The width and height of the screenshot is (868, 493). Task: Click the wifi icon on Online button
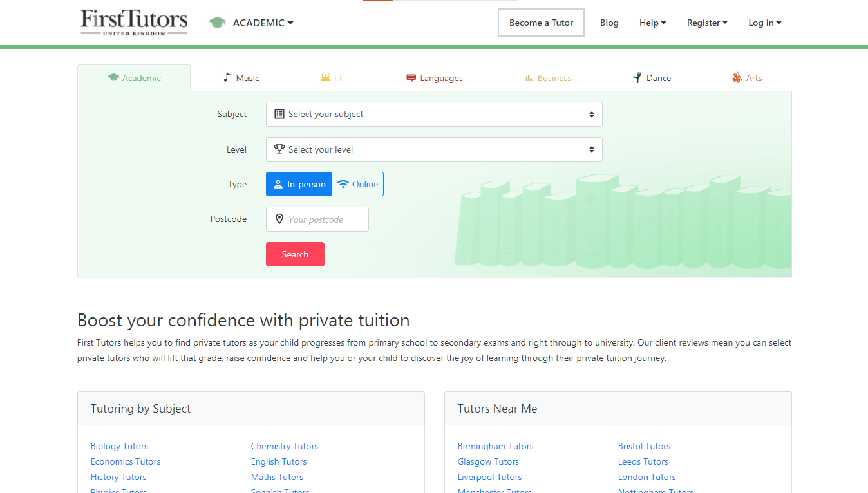click(343, 184)
